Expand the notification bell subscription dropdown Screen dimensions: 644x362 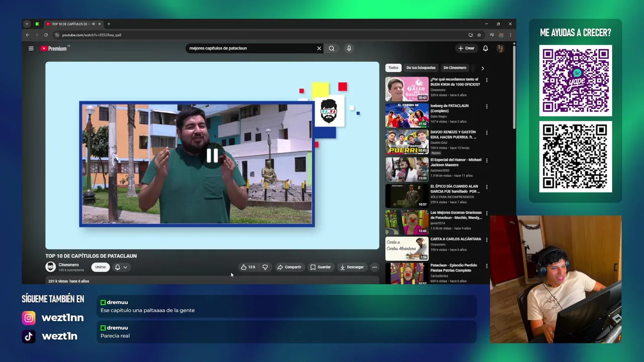[121, 267]
